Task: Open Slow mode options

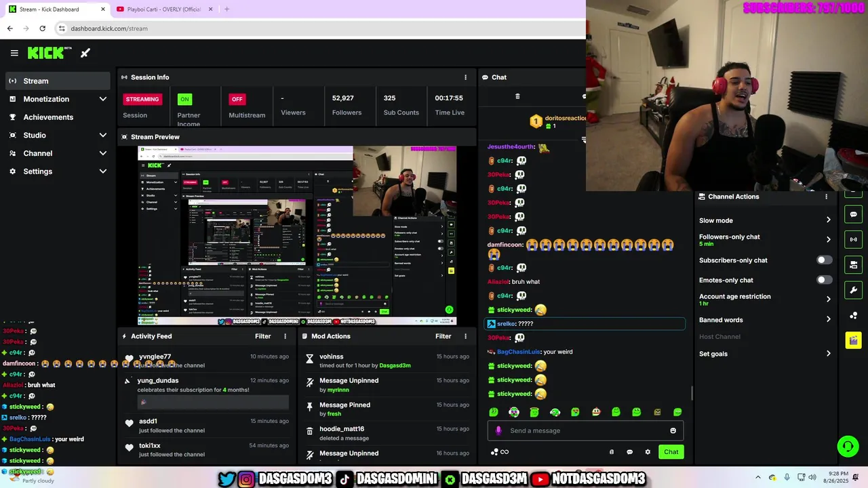Action: 765,220
